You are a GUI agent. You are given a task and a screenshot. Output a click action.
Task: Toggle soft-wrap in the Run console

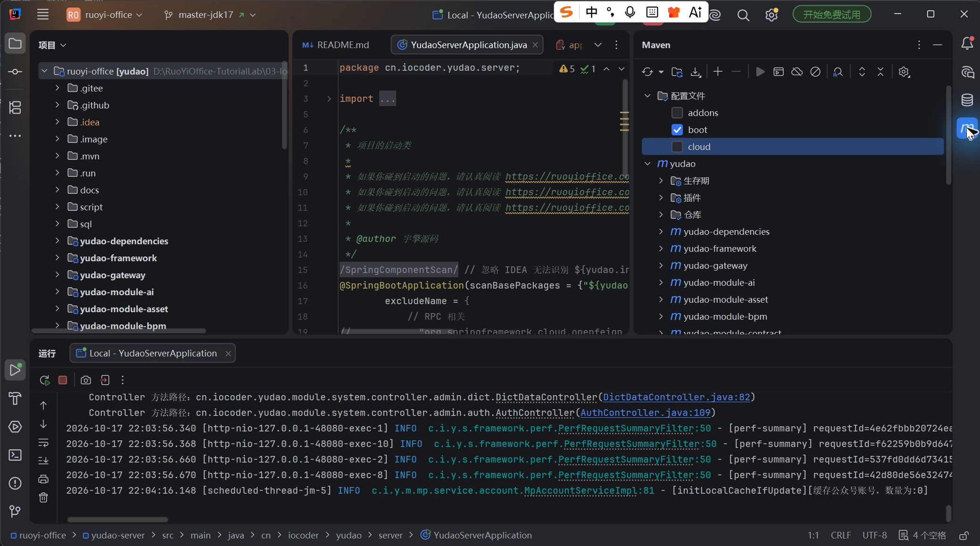coord(43,443)
